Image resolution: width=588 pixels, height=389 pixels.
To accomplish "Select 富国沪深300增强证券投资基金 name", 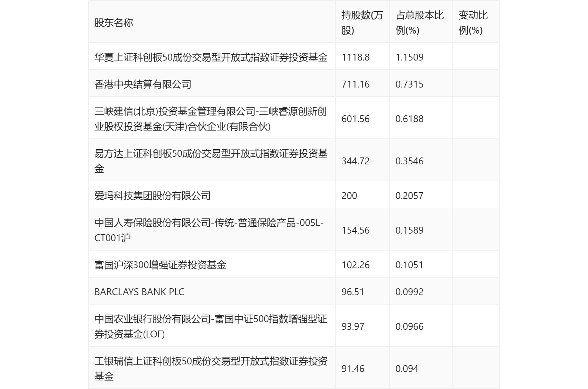I will (160, 265).
